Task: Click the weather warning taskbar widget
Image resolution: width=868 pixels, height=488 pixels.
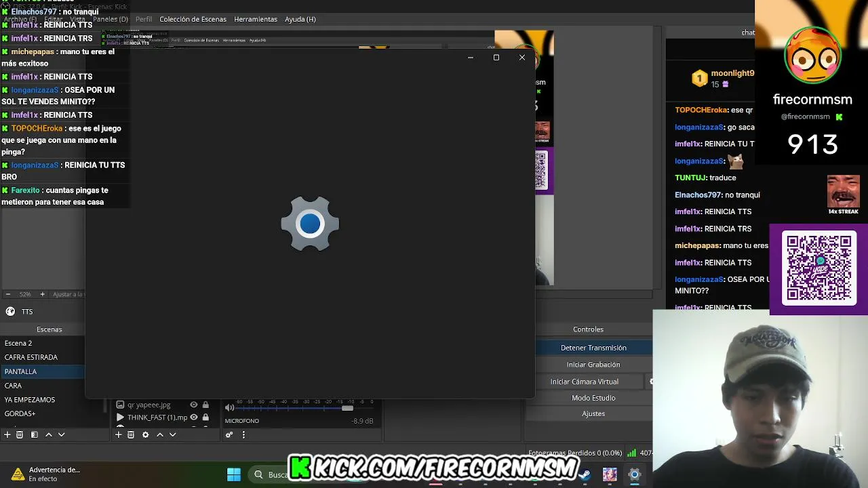Action: 46,474
